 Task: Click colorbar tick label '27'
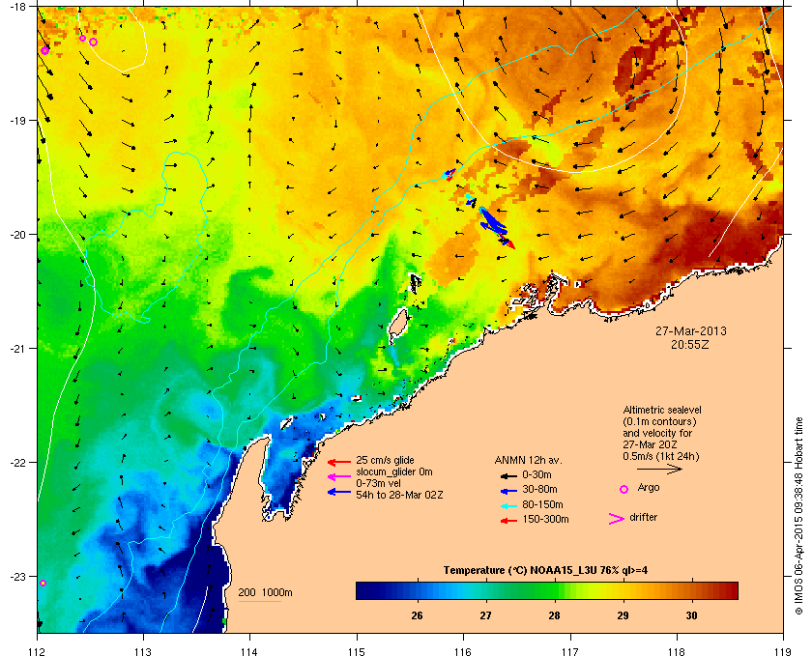[x=485, y=615]
